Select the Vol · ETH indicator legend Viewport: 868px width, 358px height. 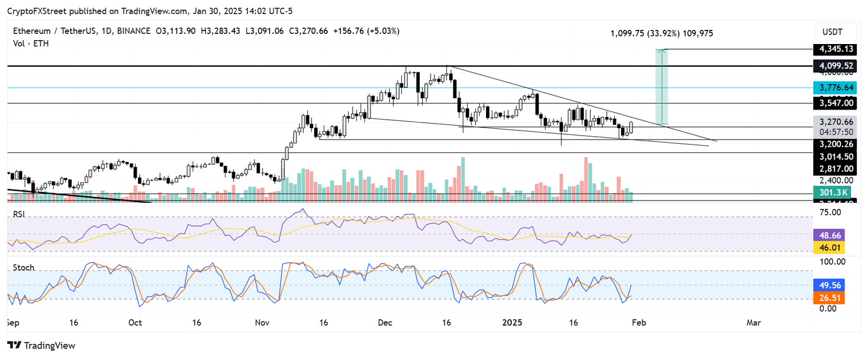pyautogui.click(x=31, y=43)
